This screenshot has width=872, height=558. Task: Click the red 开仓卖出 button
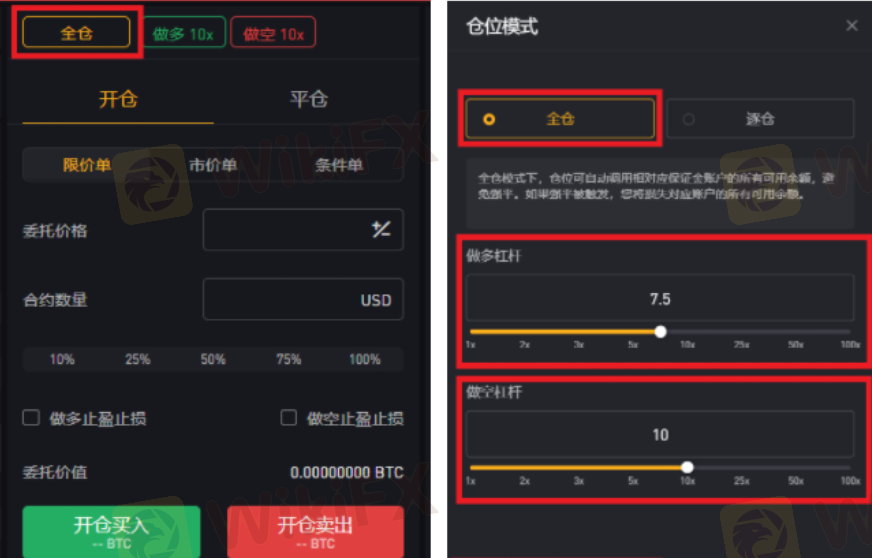click(315, 531)
